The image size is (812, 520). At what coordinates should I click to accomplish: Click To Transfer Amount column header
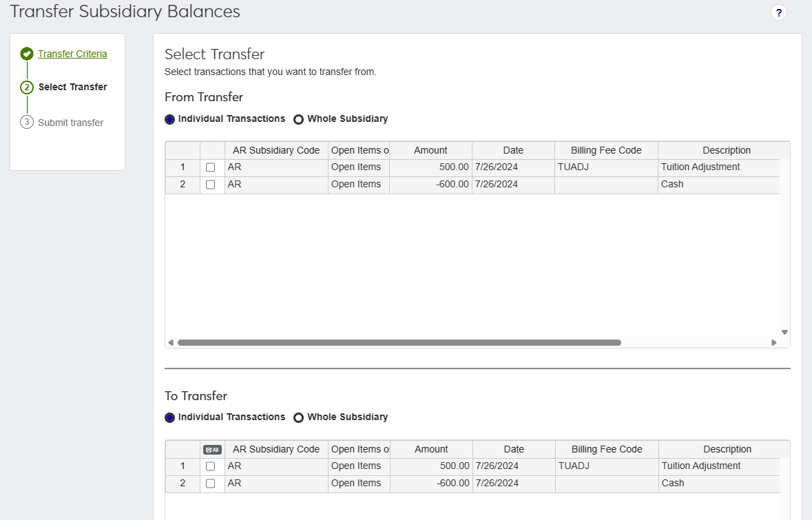431,449
